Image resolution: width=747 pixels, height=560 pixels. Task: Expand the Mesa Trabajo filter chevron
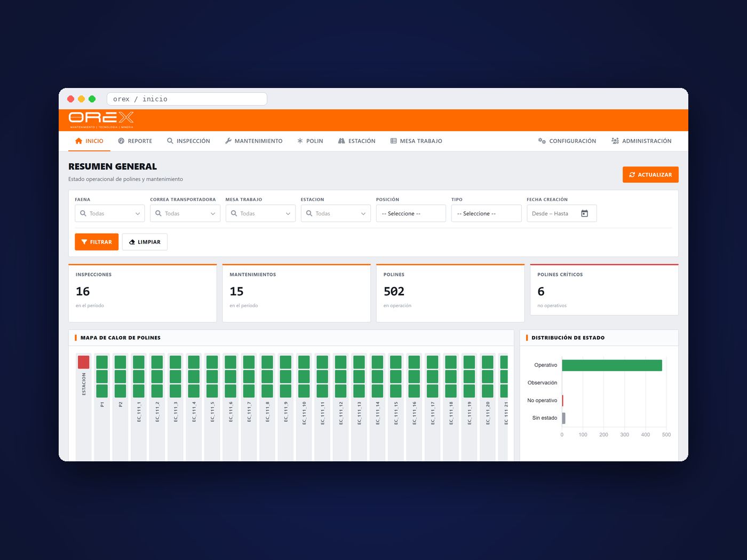288,214
